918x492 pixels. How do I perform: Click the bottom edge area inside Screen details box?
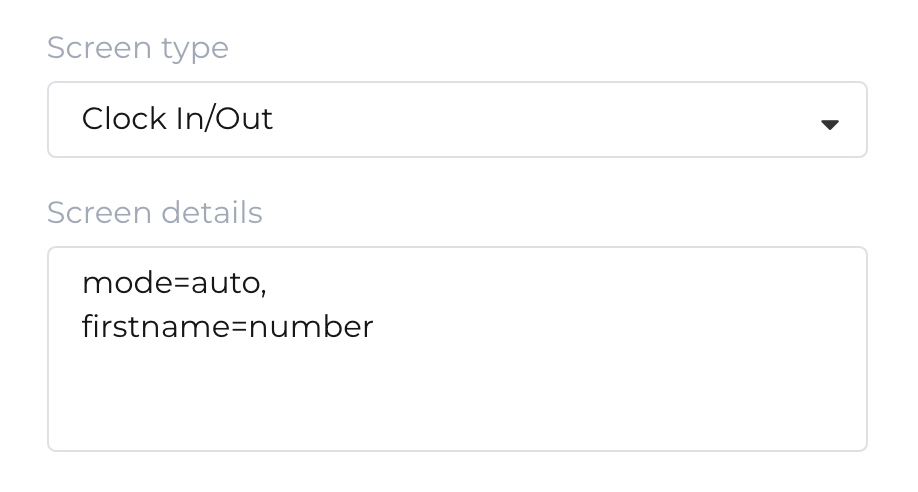click(x=457, y=435)
